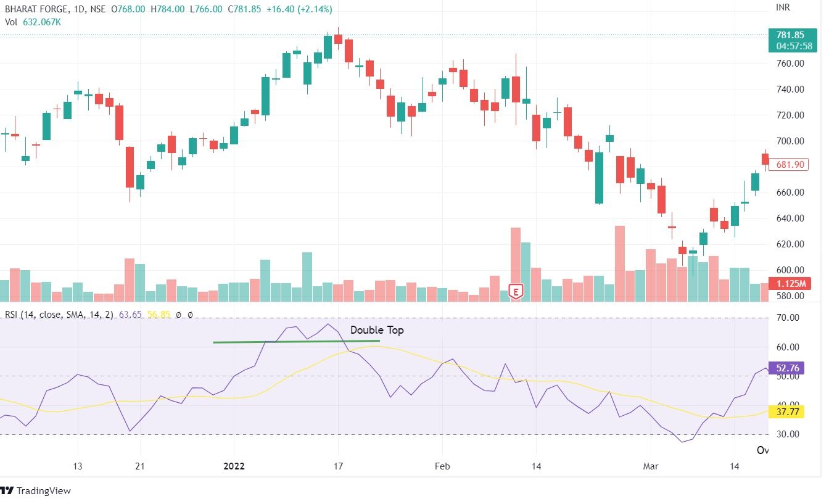This screenshot has height=504, width=829.
Task: Click the +16.40 (+2.14%) change value
Action: [x=299, y=9]
